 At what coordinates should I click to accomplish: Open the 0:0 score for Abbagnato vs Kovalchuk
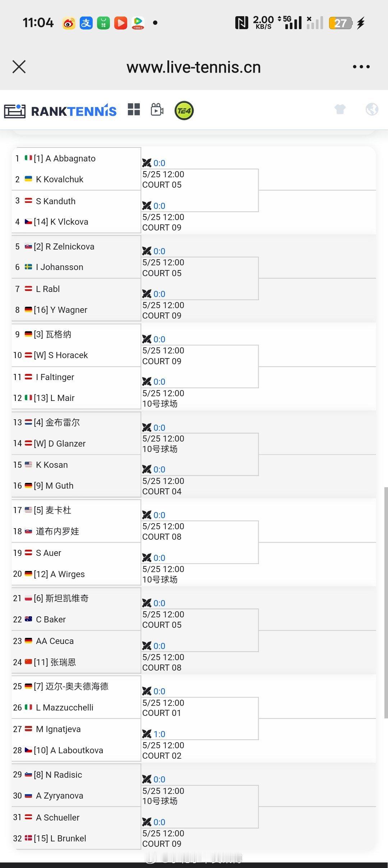[159, 163]
